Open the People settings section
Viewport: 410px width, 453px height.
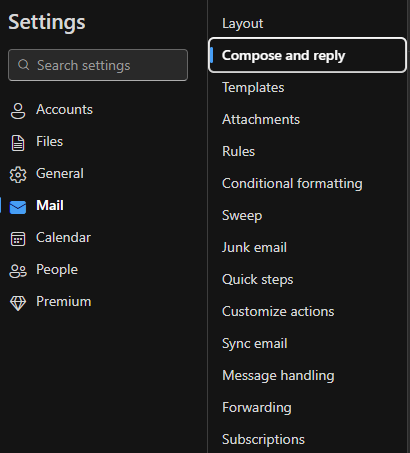57,269
